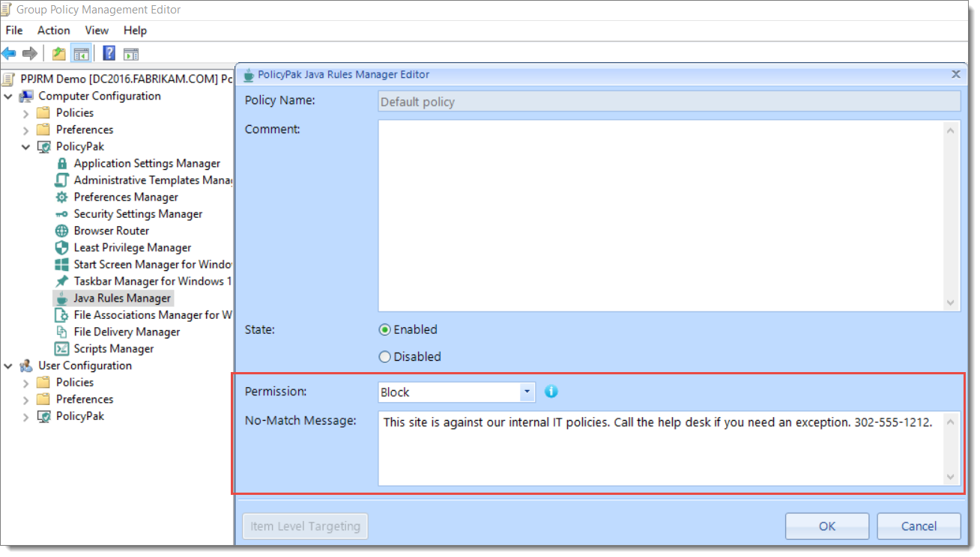Click the Start Screen Manager Windows icon
This screenshot has width=980, height=557.
[62, 264]
